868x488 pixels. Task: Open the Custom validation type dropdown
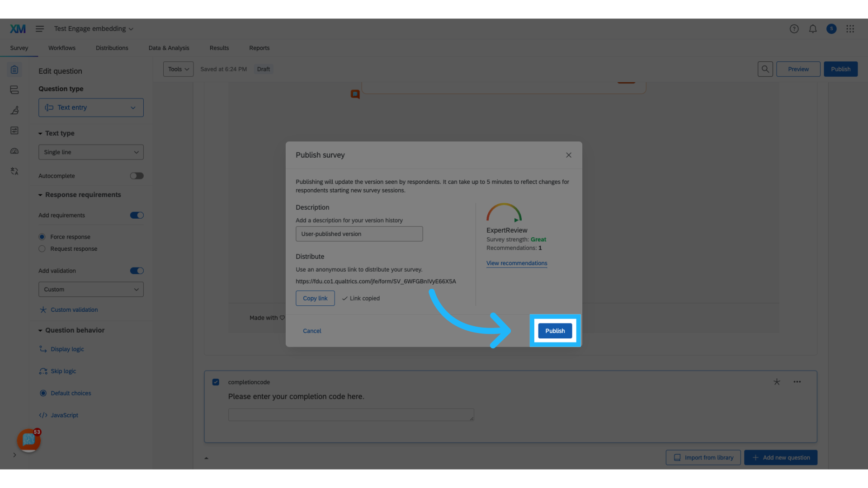coord(91,290)
